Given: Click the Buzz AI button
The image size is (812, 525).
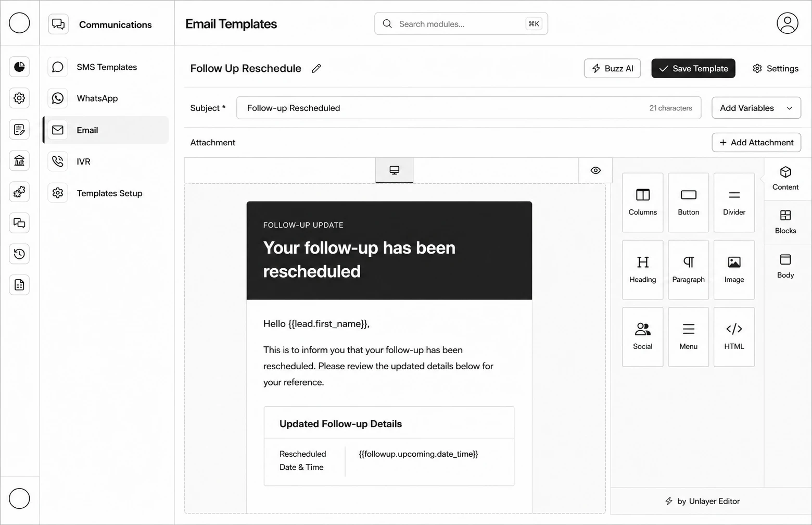Looking at the screenshot, I should tap(613, 68).
